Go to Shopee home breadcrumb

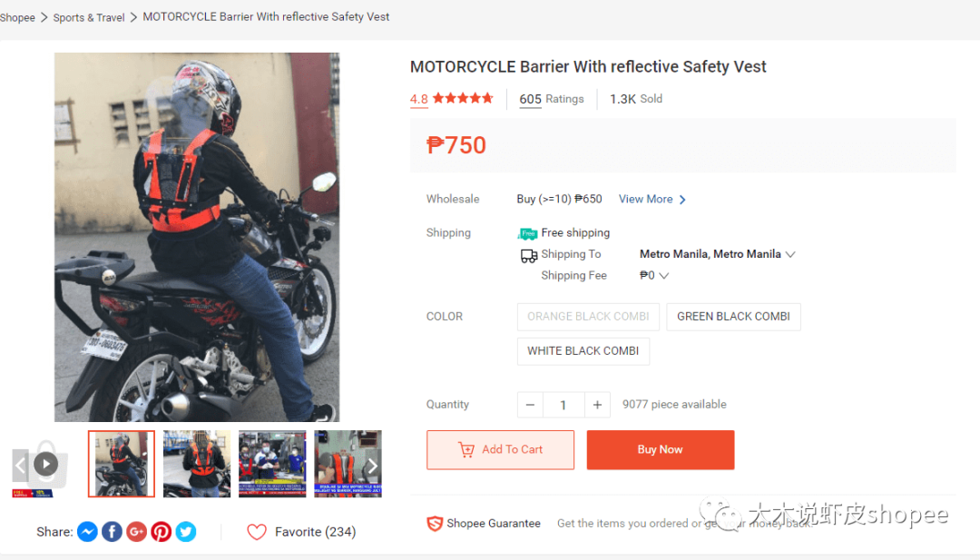[x=17, y=17]
